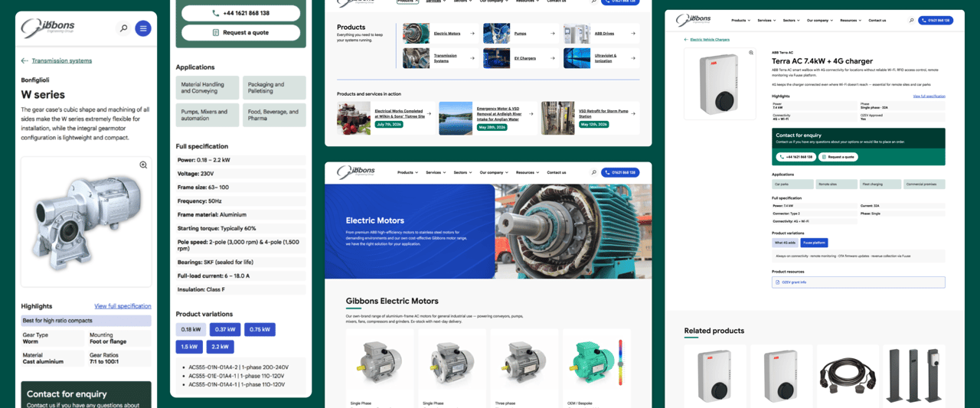980x408 pixels.
Task: Click the magnifier on the Terra AC charger image
Action: [751, 53]
